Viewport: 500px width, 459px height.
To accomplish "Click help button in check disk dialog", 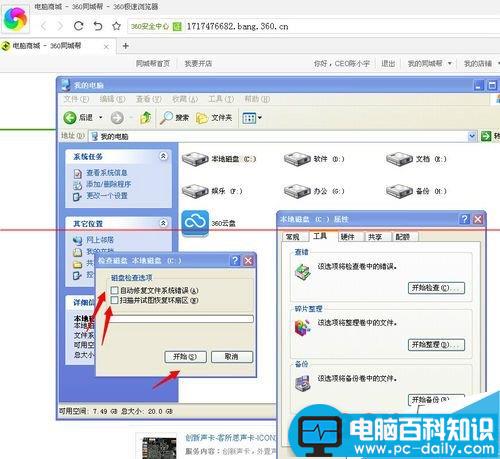I will (x=235, y=260).
